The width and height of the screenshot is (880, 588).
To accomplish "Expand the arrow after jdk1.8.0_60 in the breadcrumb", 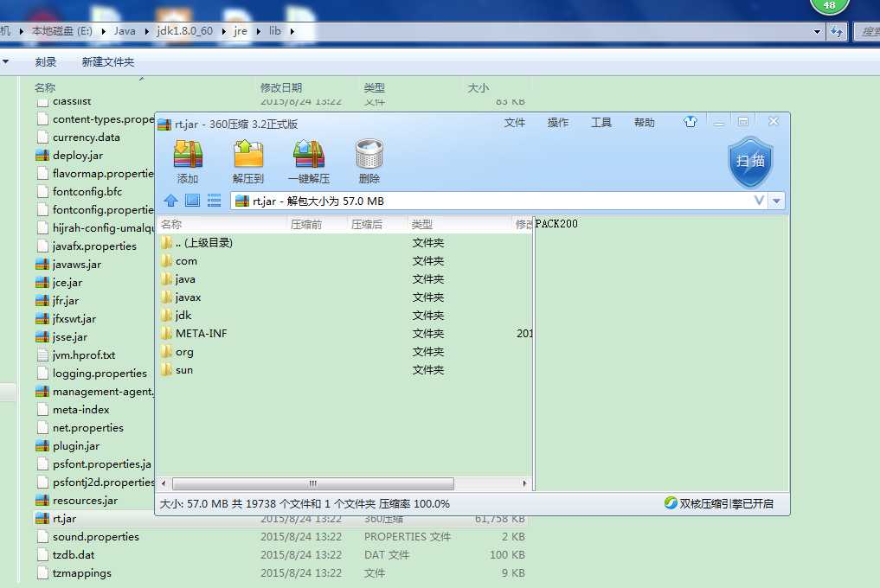I will pyautogui.click(x=223, y=31).
